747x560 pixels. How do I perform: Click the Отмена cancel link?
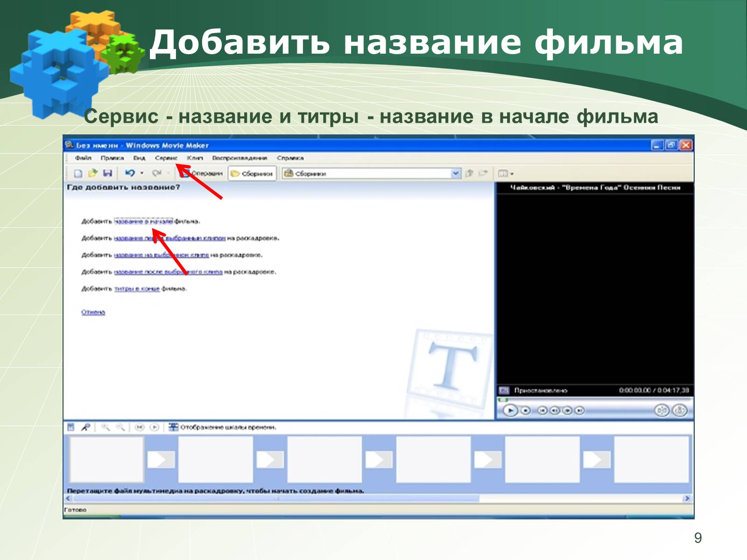coord(93,312)
